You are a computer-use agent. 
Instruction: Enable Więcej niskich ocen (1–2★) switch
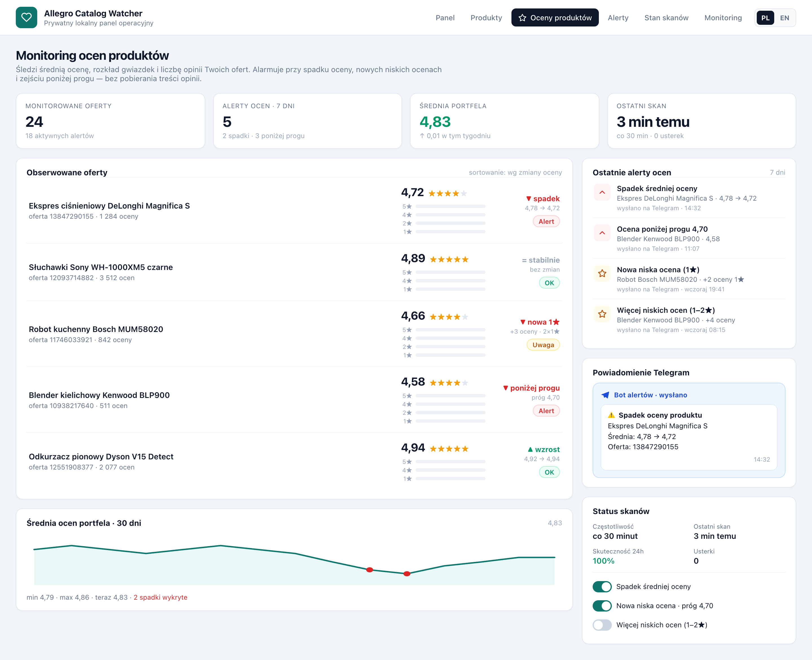[602, 625]
